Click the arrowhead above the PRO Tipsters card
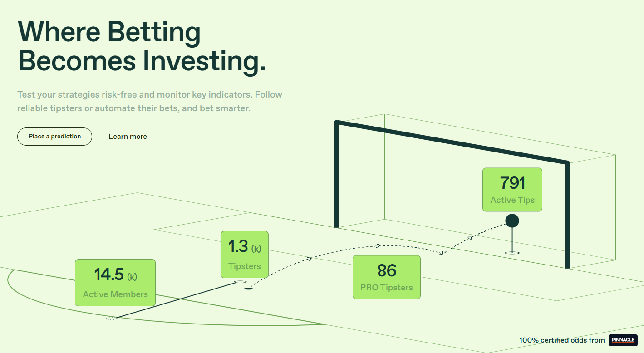The image size is (644, 353). click(377, 246)
